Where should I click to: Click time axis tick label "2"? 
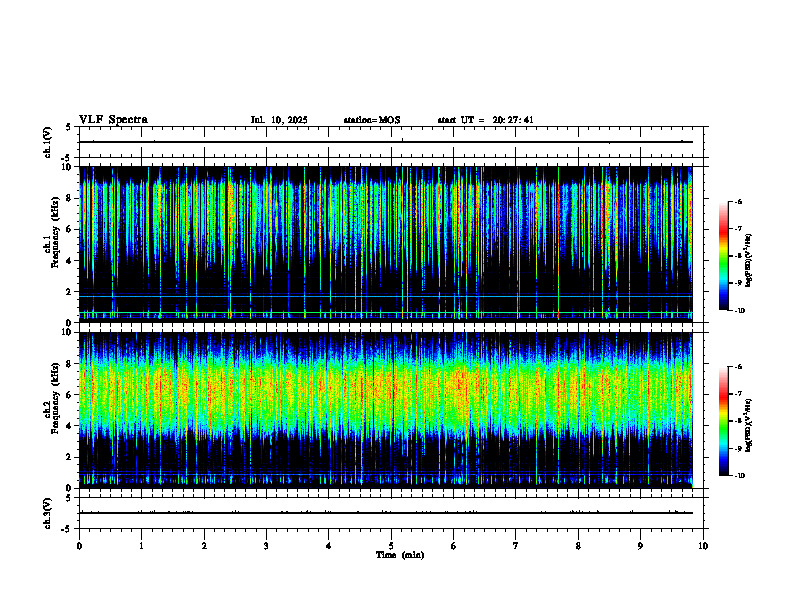point(204,546)
